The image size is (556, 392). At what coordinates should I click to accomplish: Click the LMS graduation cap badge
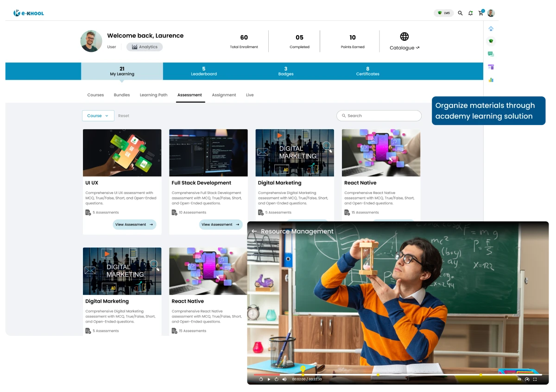(444, 13)
